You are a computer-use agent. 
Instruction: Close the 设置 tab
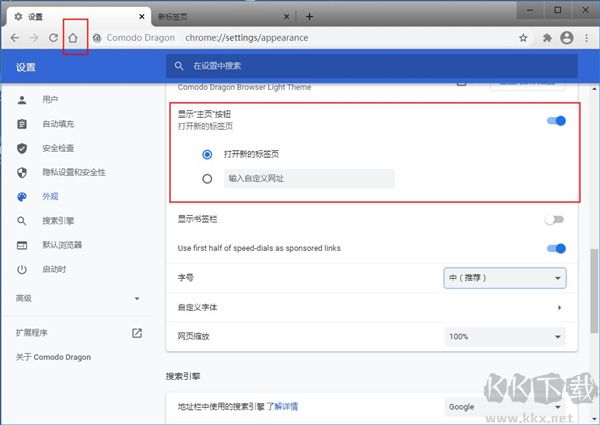pos(142,16)
